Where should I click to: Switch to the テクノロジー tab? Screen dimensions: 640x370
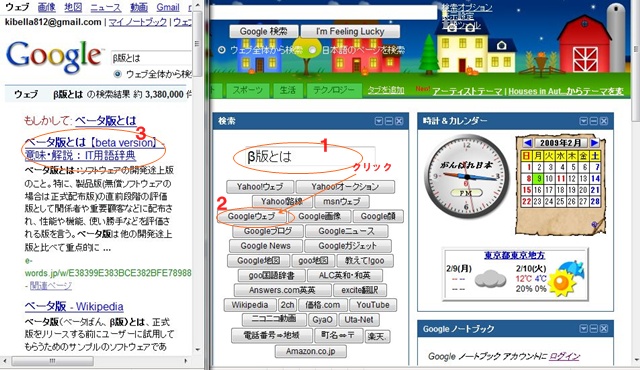(334, 90)
